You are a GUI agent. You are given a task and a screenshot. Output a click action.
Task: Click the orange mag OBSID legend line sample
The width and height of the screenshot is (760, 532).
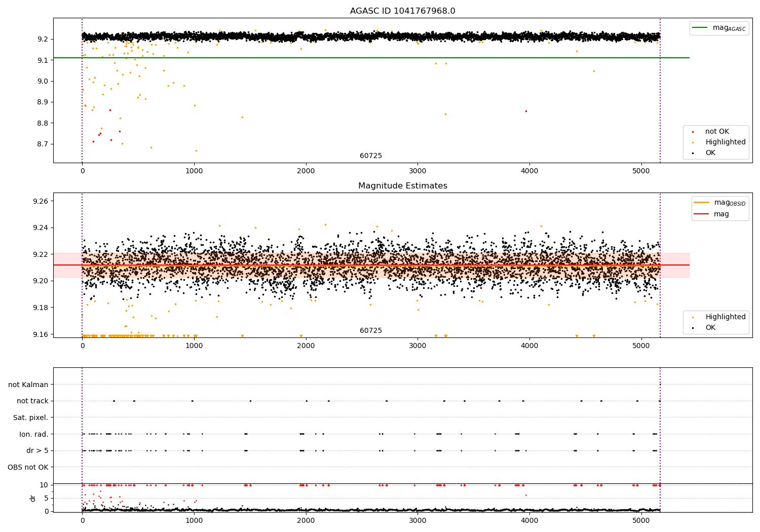pos(701,202)
